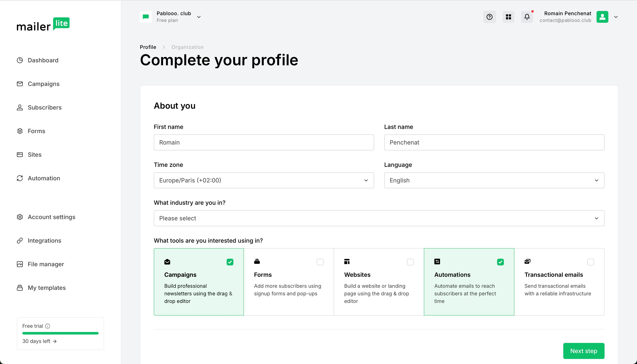Click the Free trial info icon
Screen dimensions: 637x364
(x=47, y=326)
